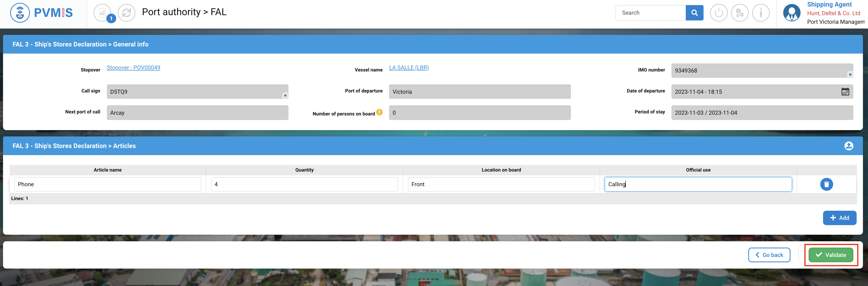
Task: Click the Quantity field containing 4
Action: click(x=304, y=184)
